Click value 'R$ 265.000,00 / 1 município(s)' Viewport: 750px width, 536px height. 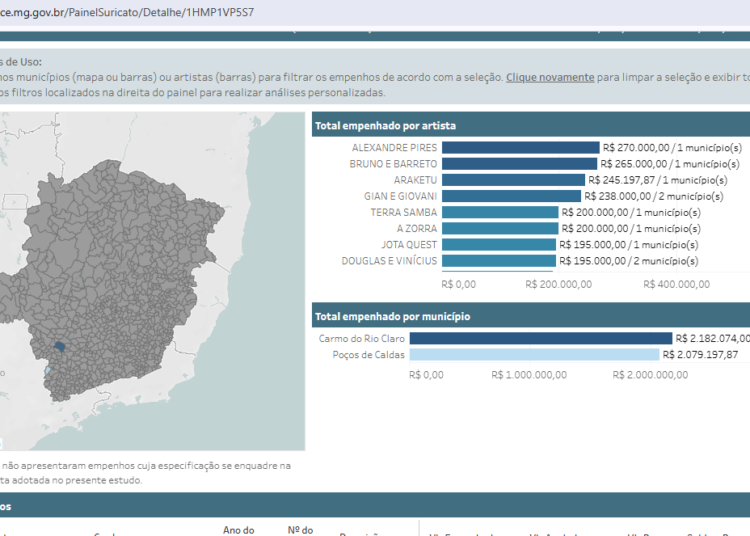(x=670, y=164)
